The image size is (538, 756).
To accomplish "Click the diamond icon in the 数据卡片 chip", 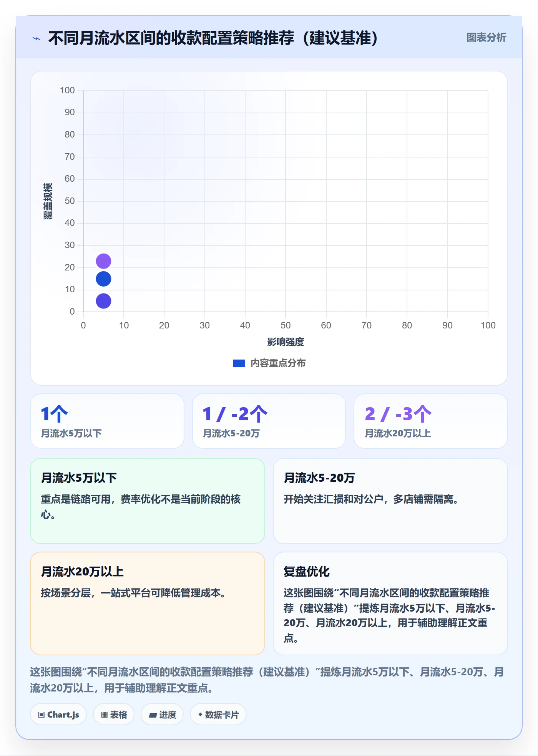I will 200,715.
